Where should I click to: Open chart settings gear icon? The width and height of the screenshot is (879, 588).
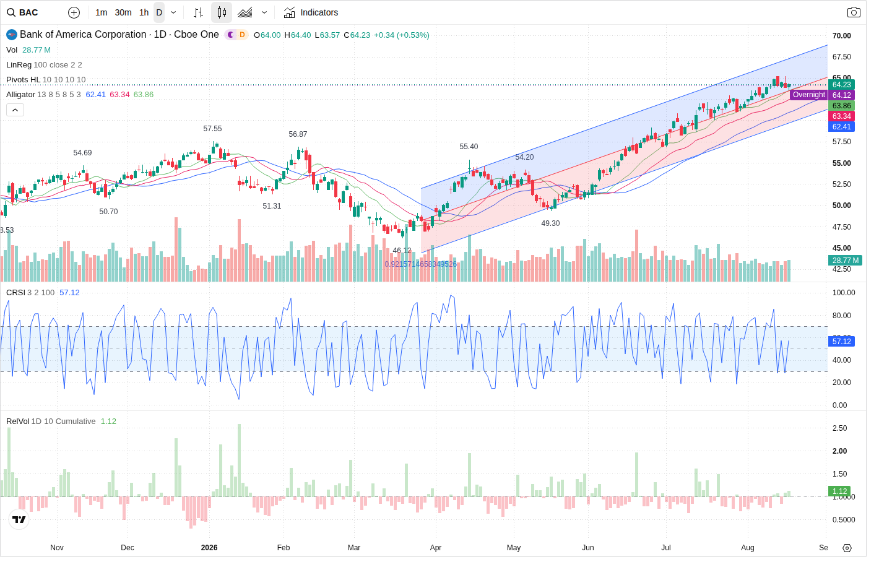[x=847, y=548]
